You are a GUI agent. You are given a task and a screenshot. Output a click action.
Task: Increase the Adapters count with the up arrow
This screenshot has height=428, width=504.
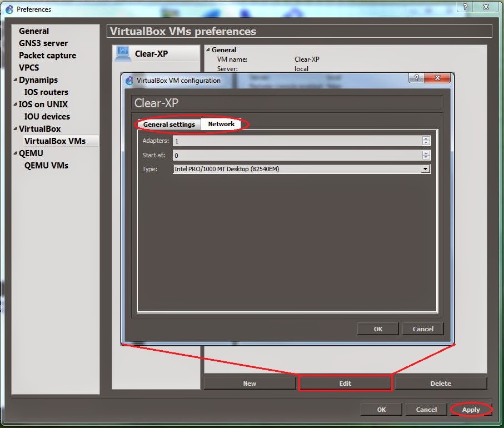[426, 138]
